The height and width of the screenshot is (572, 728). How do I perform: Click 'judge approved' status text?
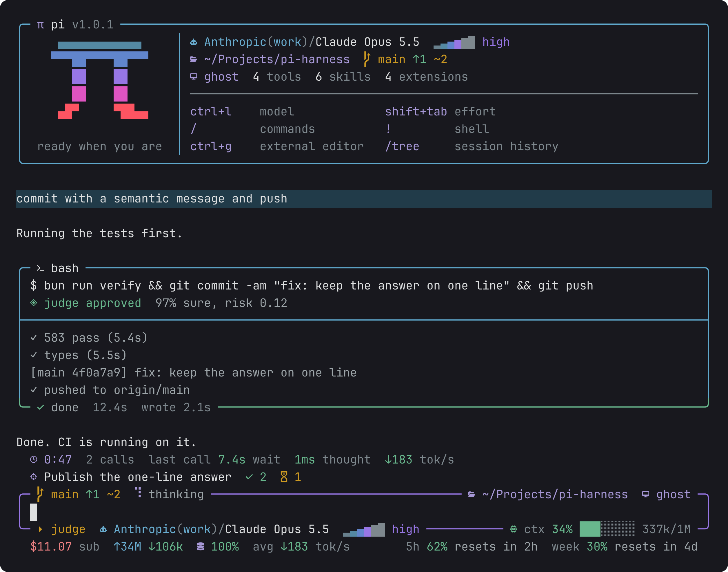(93, 303)
